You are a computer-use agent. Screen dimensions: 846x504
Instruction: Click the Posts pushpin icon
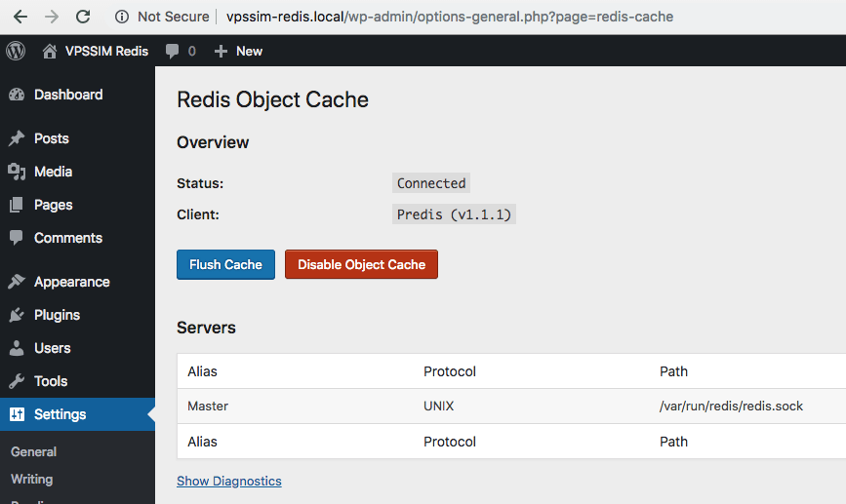tap(17, 138)
